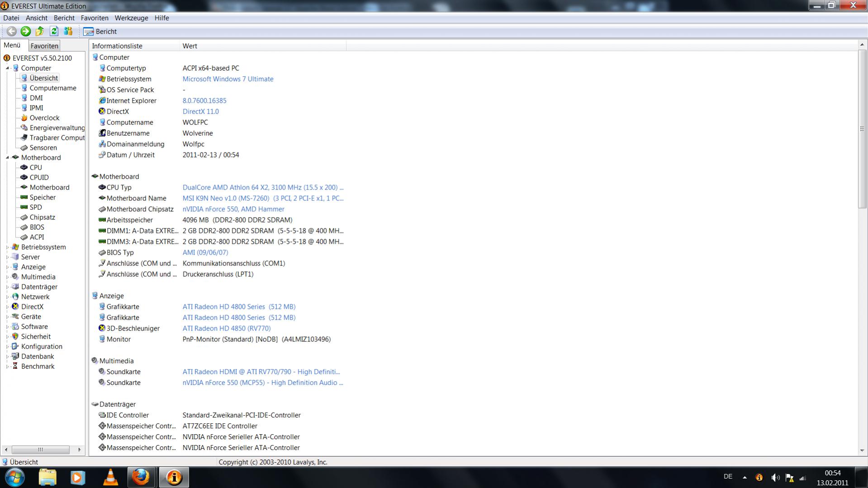868x488 pixels.
Task: Select the IPMI tree item
Action: click(x=36, y=108)
